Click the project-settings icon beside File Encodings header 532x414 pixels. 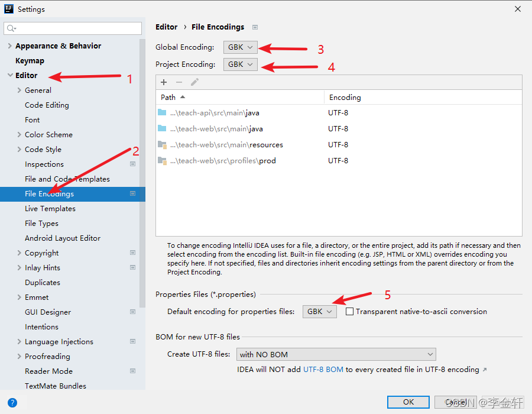tap(255, 27)
